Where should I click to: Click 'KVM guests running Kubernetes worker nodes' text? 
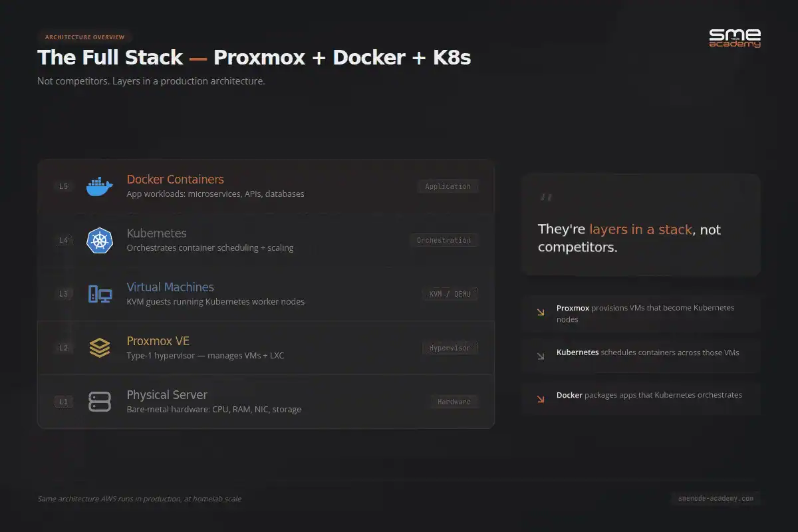coord(215,302)
